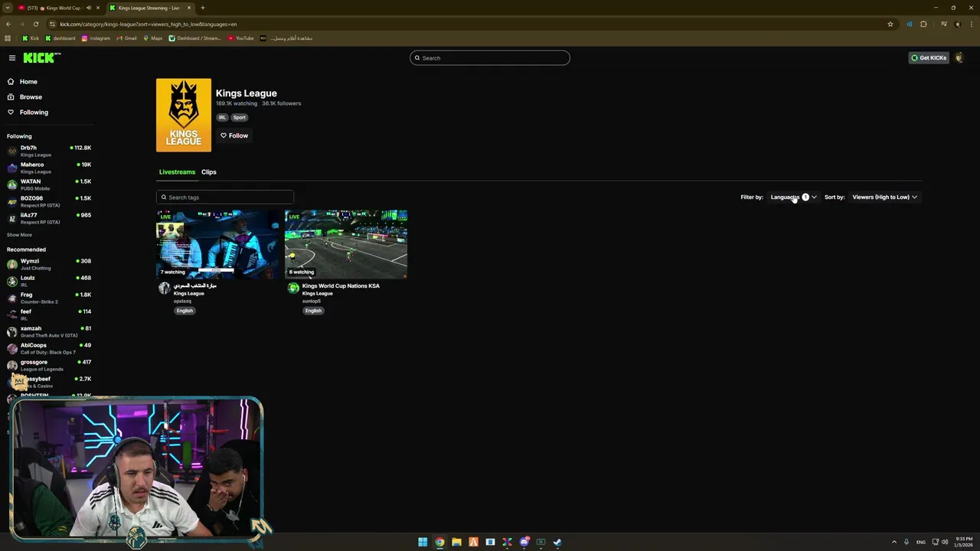Open Discord from the taskbar
The image size is (980, 551).
coord(524,542)
